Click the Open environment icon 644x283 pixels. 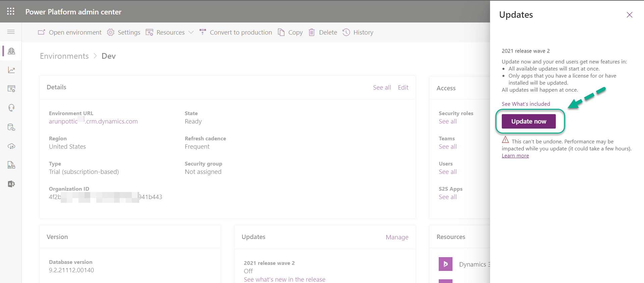pyautogui.click(x=42, y=32)
